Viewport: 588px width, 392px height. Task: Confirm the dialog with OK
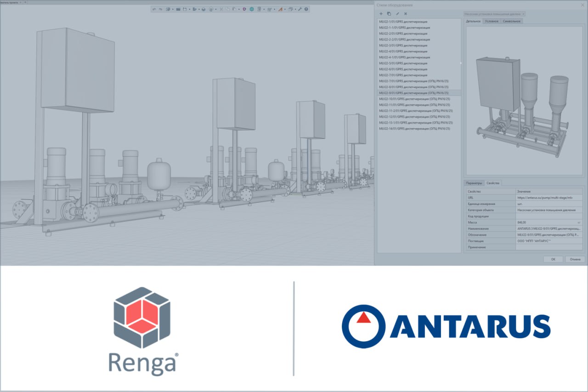(553, 259)
